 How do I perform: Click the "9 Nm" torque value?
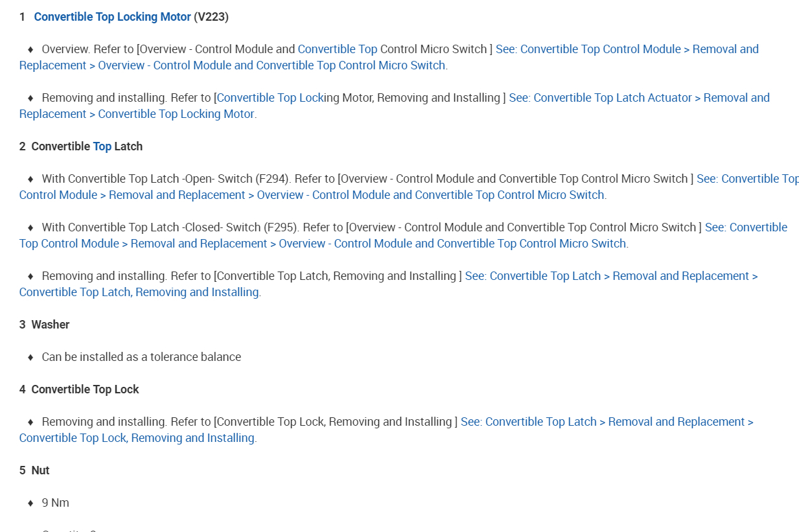pos(55,503)
